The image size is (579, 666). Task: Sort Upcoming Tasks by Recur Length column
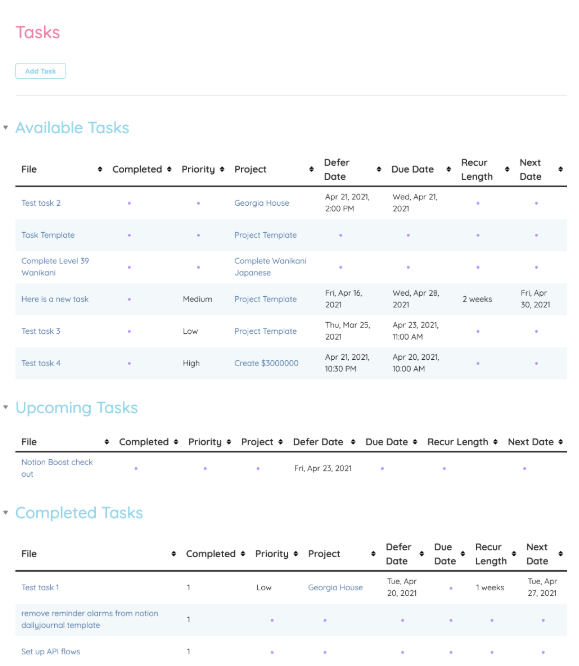tap(495, 442)
